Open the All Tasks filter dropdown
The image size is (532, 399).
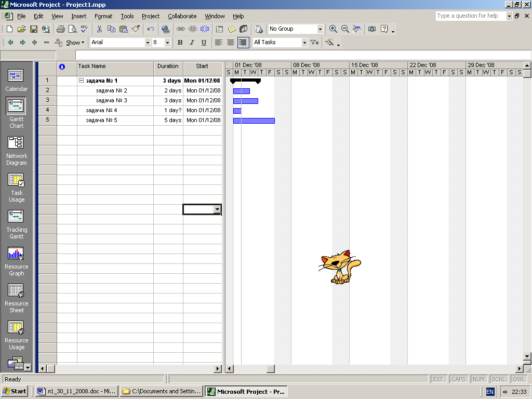pos(304,43)
